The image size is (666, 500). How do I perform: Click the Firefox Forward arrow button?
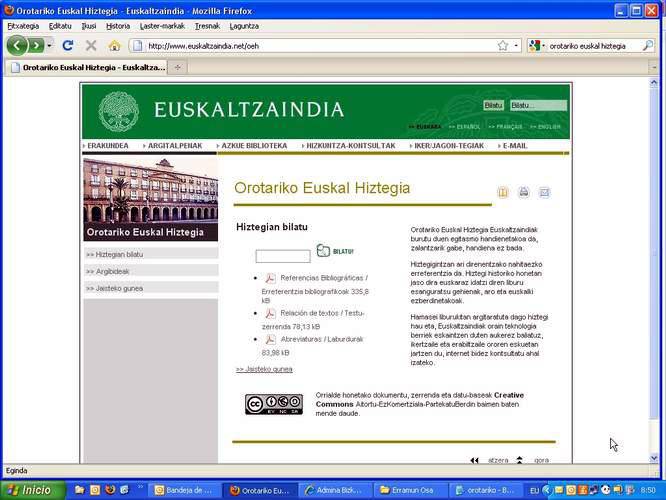(37, 45)
